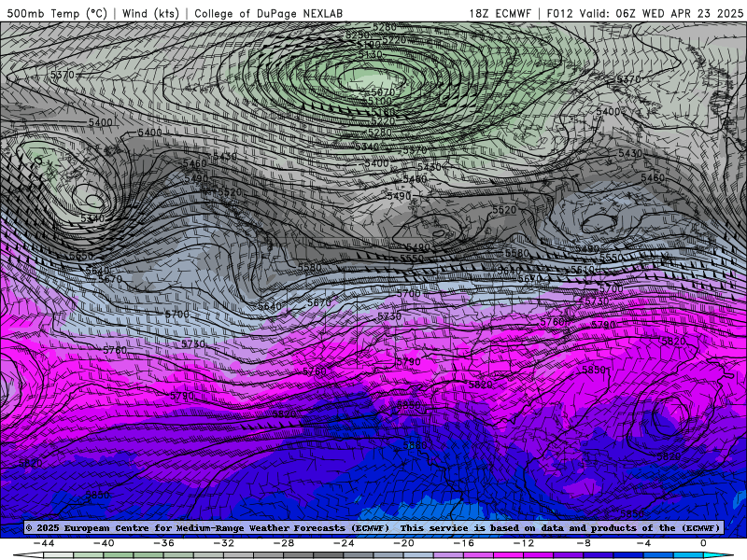The width and height of the screenshot is (747, 560).
Task: Click the -20 color bar label
Action: 403,543
